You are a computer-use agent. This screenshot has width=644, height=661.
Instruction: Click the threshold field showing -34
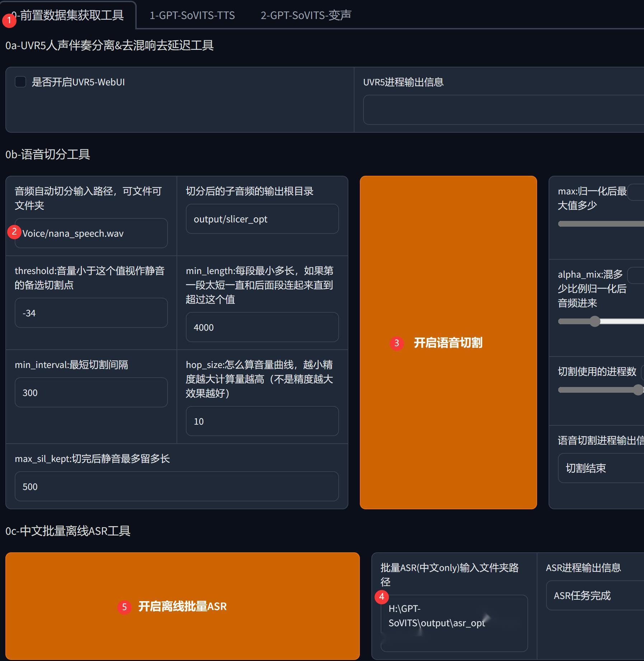(91, 313)
